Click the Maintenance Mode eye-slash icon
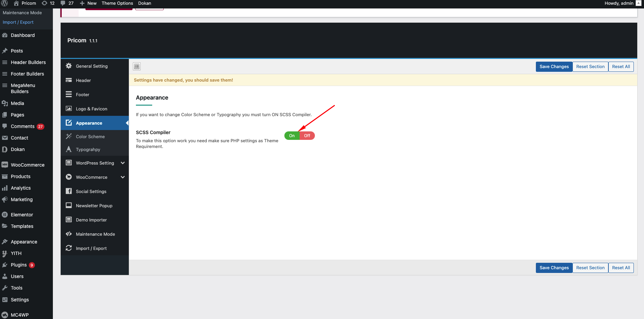 (x=69, y=234)
